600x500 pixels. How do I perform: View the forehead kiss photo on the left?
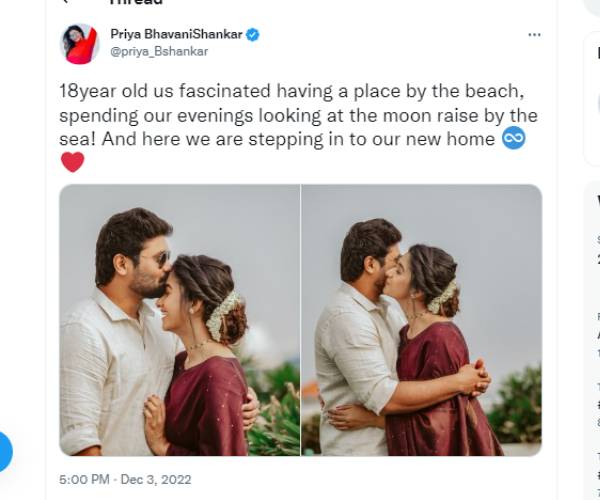tap(179, 320)
